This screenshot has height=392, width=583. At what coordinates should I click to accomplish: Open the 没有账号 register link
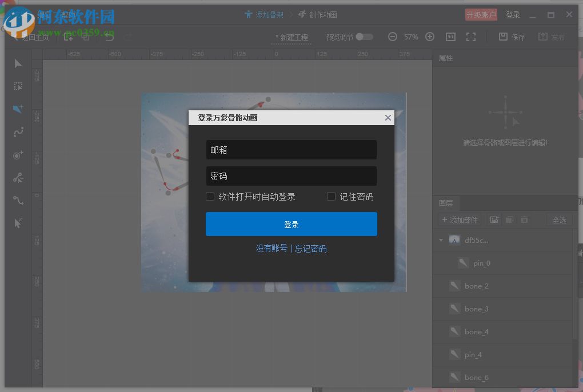coord(272,248)
